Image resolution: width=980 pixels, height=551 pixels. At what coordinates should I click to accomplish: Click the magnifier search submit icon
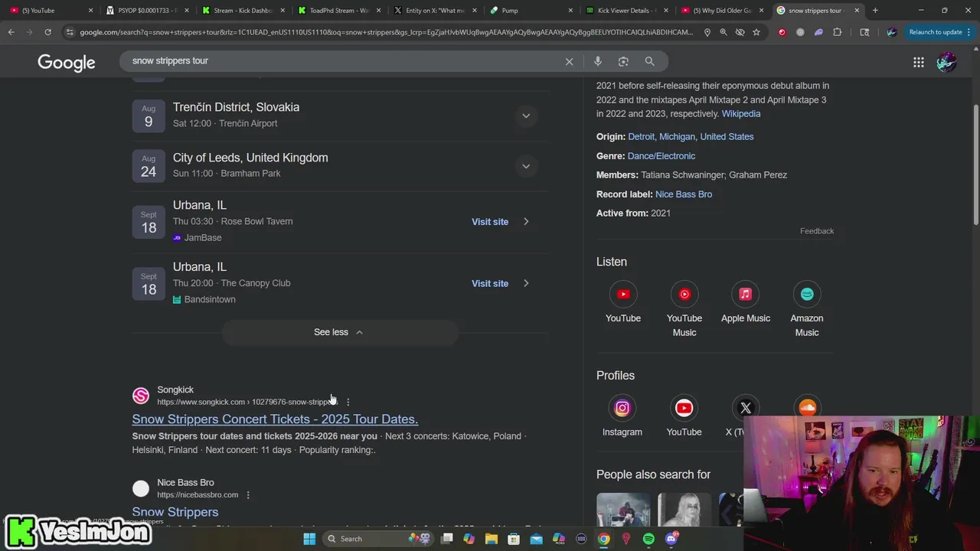[x=649, y=61]
